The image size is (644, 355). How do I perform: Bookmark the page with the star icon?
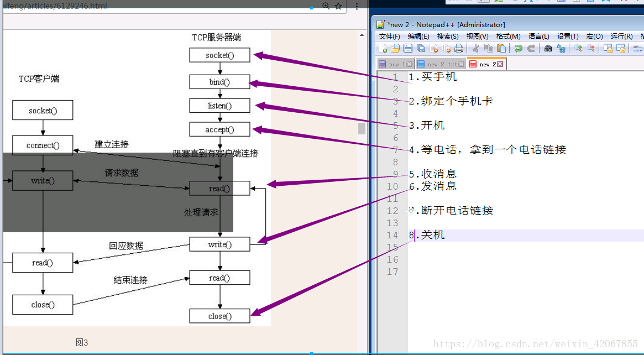pos(338,6)
